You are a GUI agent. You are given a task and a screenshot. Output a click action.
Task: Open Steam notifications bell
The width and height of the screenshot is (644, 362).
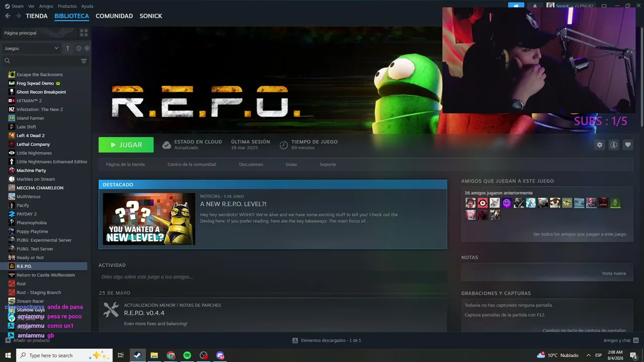[x=535, y=6]
